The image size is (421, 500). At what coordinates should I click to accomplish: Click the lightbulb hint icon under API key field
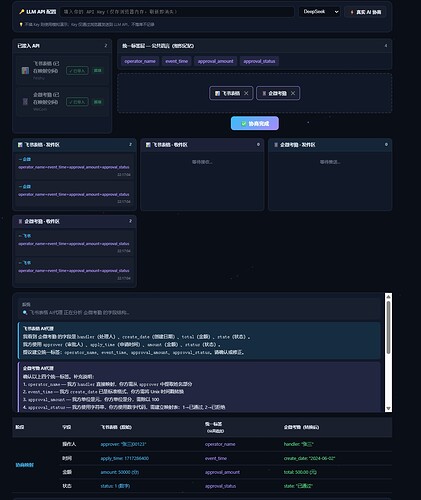coord(21,24)
